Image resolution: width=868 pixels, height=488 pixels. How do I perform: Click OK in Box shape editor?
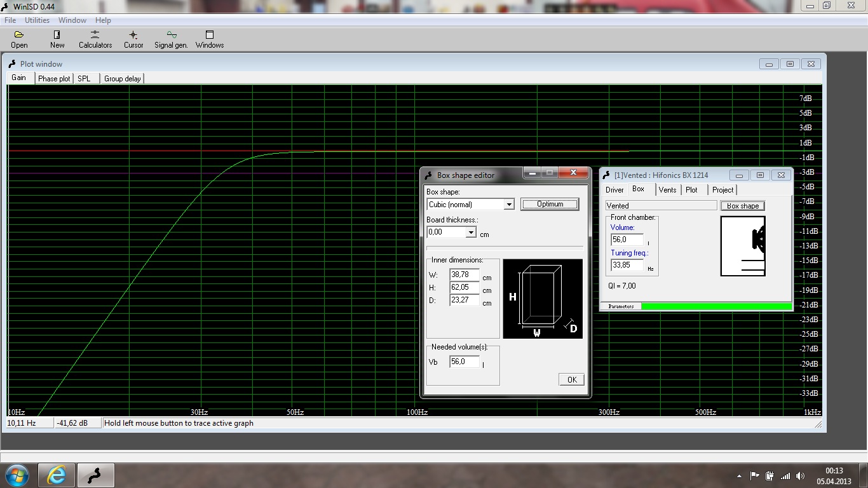point(571,379)
